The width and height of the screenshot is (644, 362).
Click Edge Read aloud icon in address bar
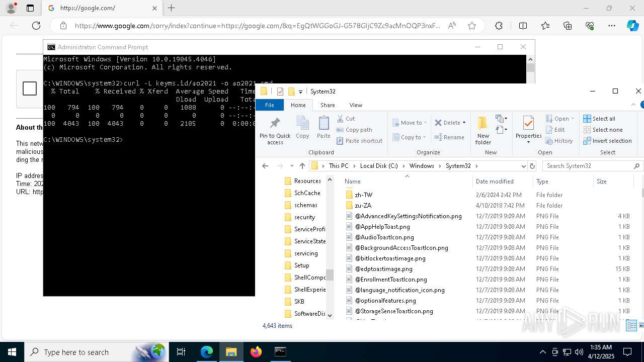pos(452,26)
